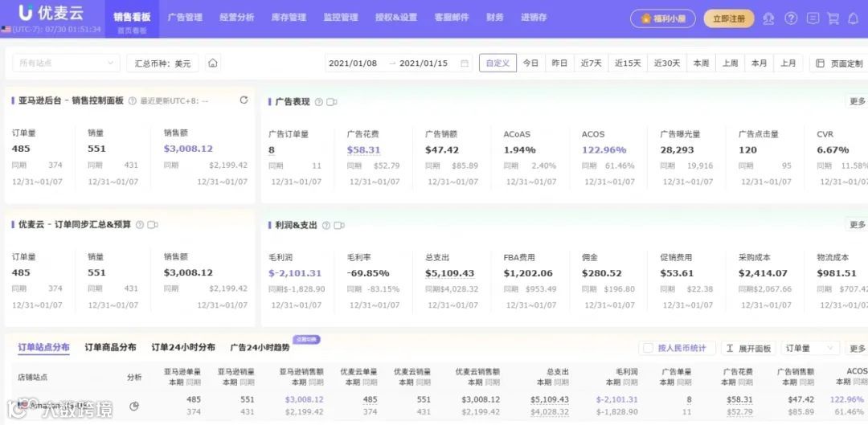
Task: Click 销售额 value $3,008.12 in 亚马逊后台 panel
Action: coord(188,149)
